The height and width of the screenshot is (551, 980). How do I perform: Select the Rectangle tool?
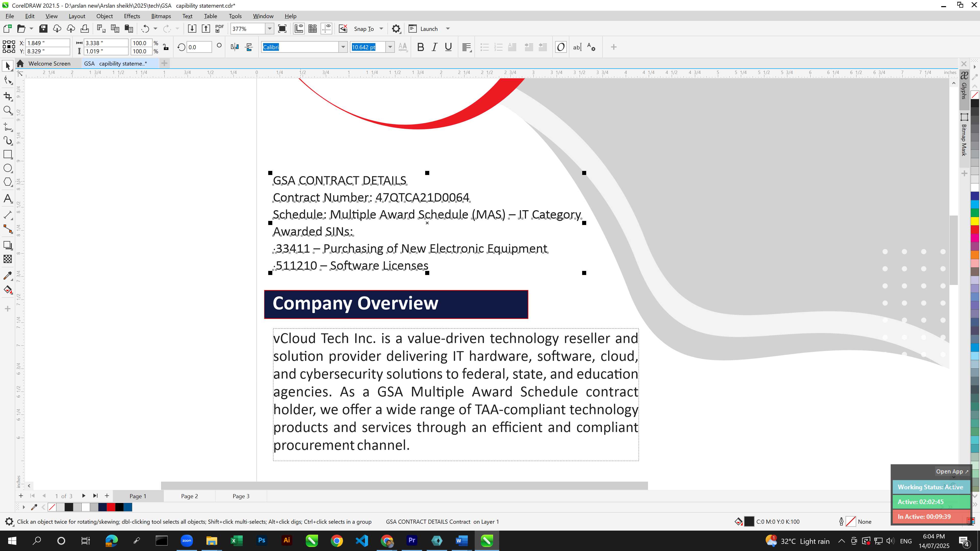click(x=8, y=154)
